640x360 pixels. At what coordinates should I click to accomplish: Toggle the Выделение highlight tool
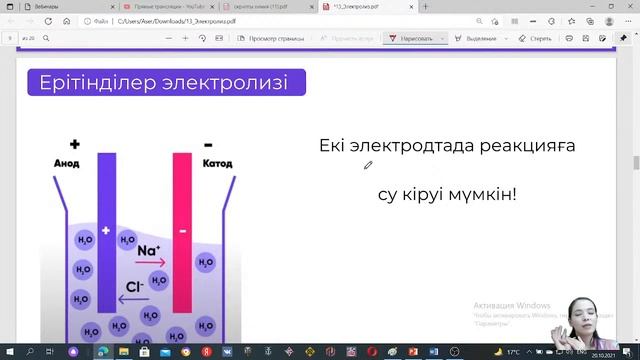(476, 38)
